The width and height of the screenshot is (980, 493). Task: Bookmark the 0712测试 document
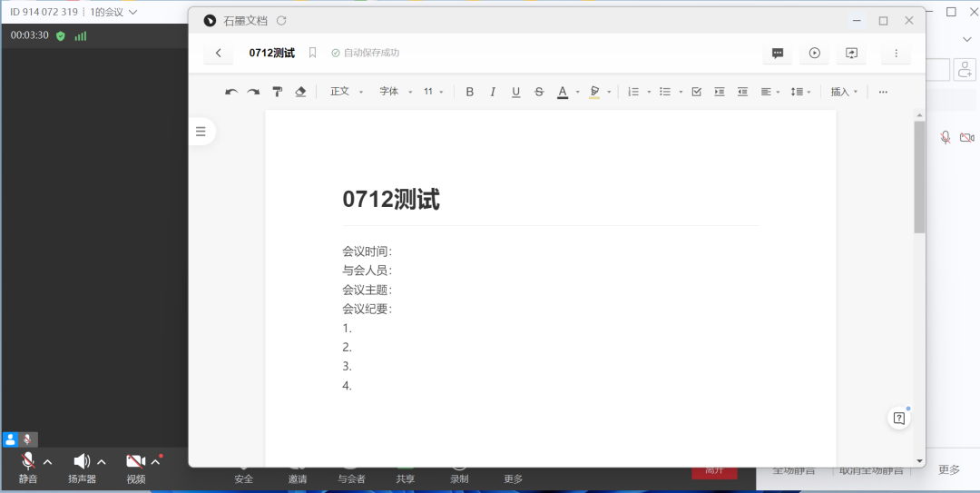pyautogui.click(x=312, y=53)
